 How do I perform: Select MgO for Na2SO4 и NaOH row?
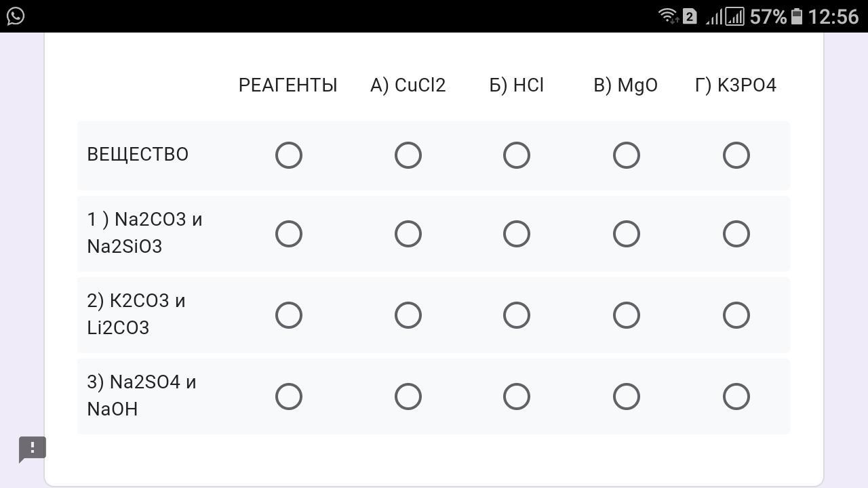tap(627, 396)
